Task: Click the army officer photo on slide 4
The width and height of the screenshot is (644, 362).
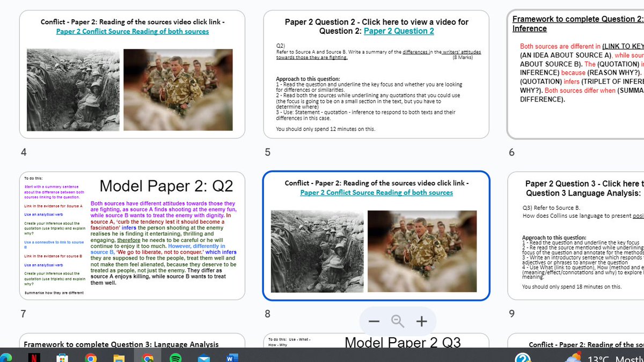Action: pyautogui.click(x=178, y=90)
